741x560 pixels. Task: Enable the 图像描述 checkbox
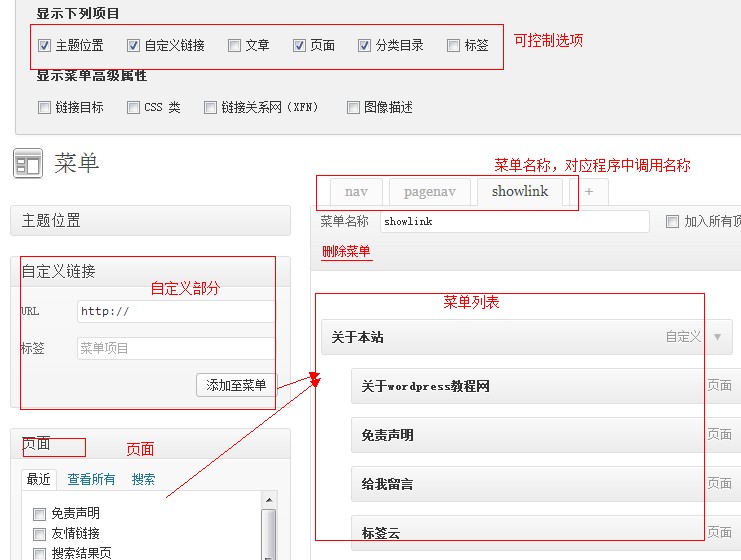pos(353,108)
